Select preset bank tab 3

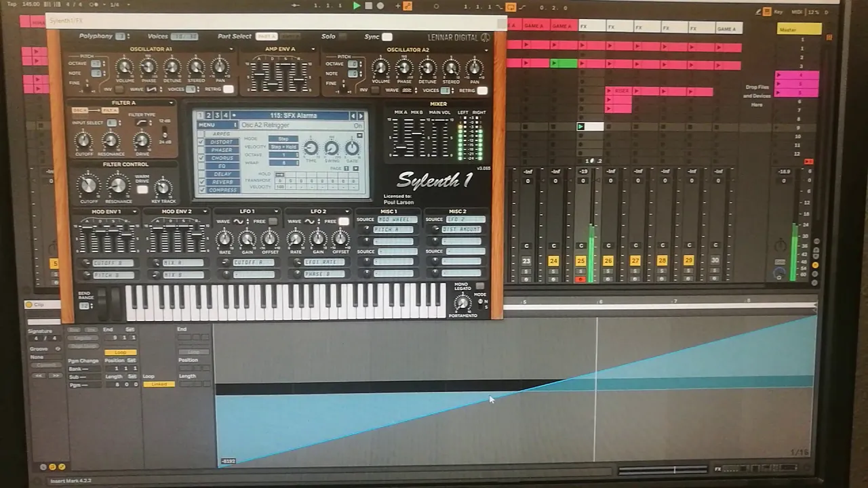(x=218, y=116)
